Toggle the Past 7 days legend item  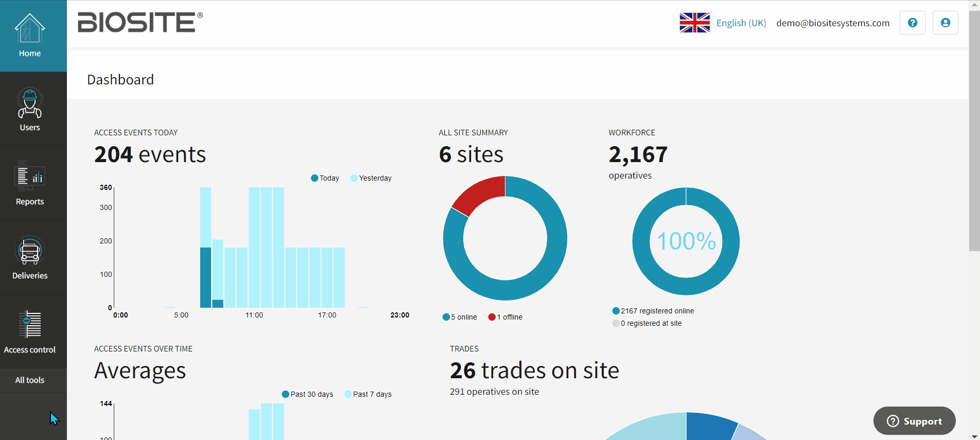[x=367, y=394]
